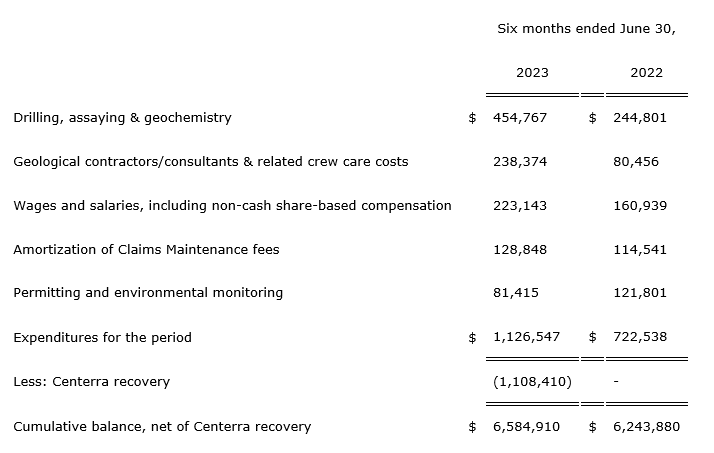Select the 2023 column heading
The image size is (714, 453).
point(532,73)
